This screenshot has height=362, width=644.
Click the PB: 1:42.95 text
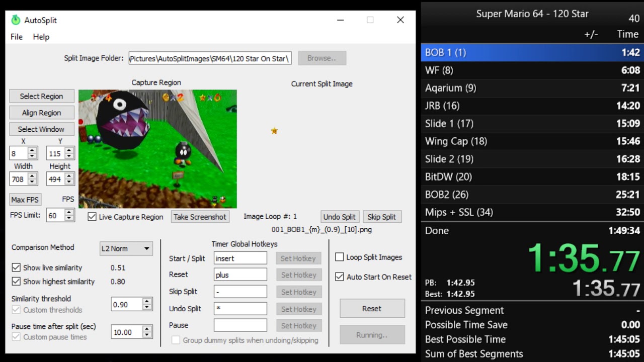pos(450,283)
